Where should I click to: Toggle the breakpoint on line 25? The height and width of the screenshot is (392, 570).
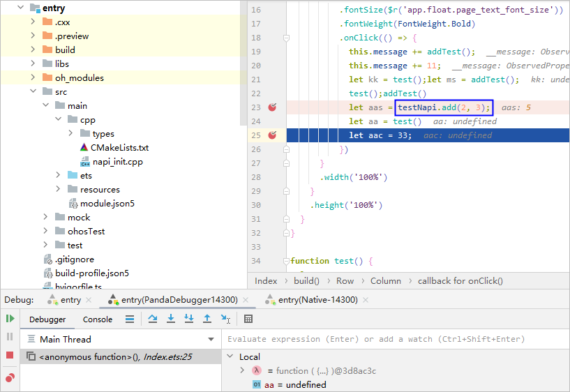click(273, 135)
